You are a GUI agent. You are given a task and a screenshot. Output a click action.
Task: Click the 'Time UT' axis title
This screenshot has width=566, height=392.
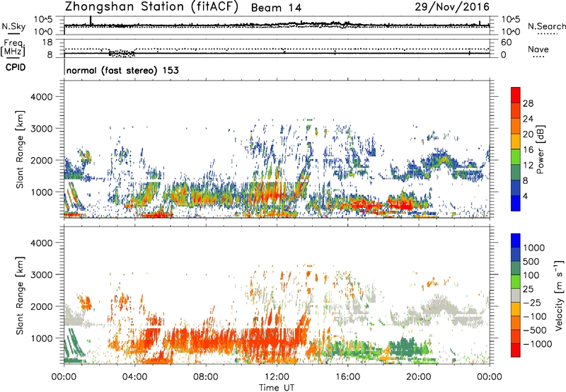(277, 387)
